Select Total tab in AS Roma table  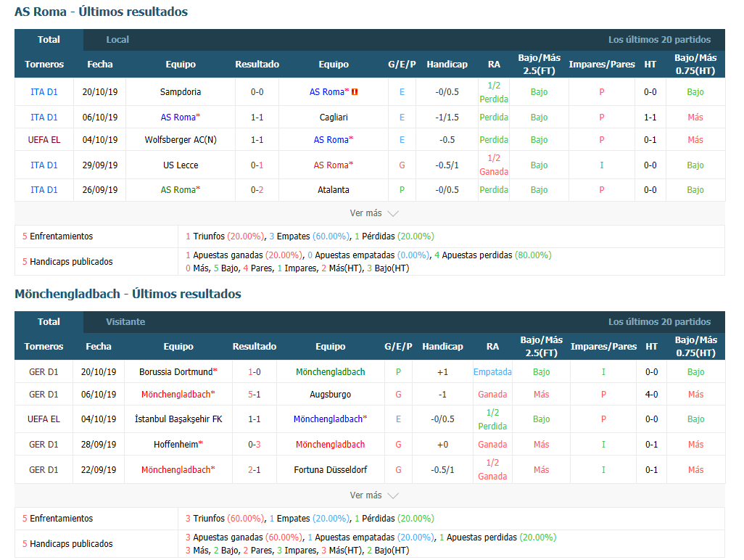coord(49,40)
